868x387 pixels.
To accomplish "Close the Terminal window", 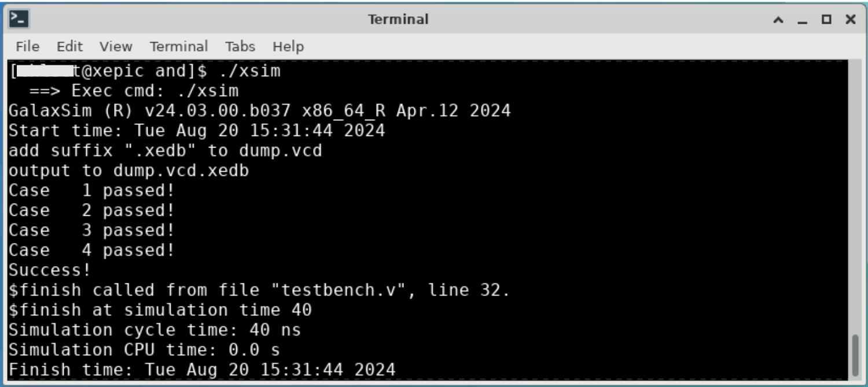I will coord(850,20).
